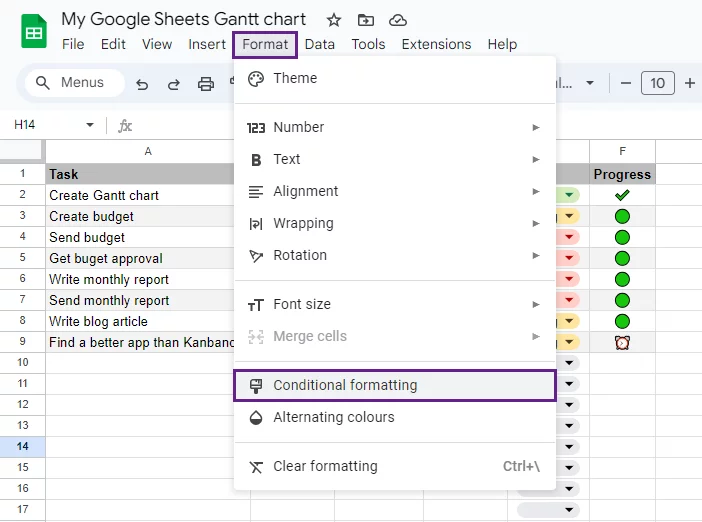This screenshot has width=702, height=522.
Task: Select the 'Get buget approval' cell
Action: 140,258
